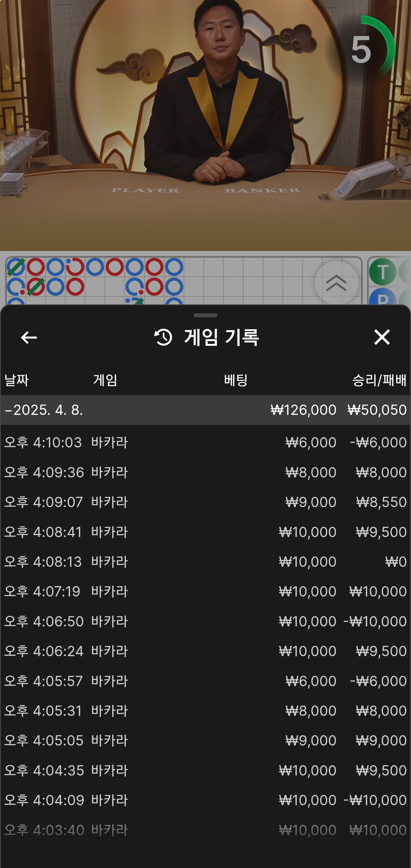Open the 오후 4:09:36 baccarat record
Image resolution: width=411 pixels, height=868 pixels.
coord(205,472)
